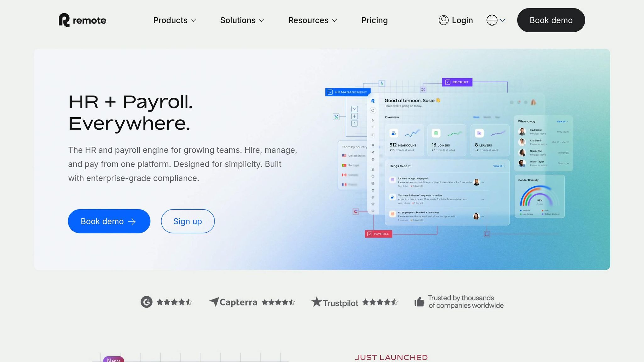Expand the Products dropdown menu
This screenshot has width=644, height=362.
pyautogui.click(x=175, y=20)
